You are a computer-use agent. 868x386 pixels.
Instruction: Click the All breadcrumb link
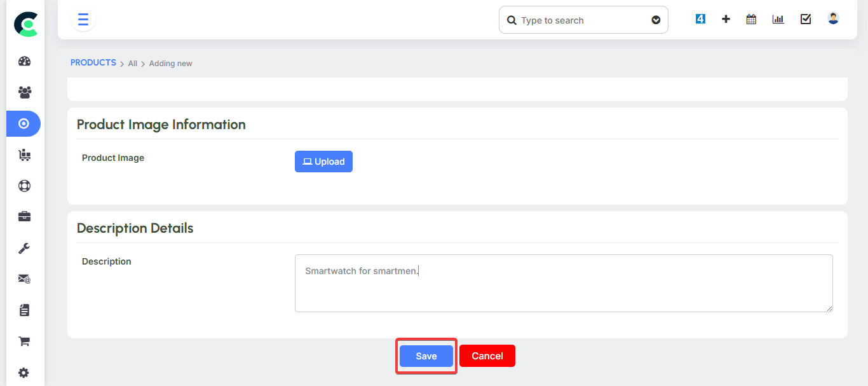132,64
